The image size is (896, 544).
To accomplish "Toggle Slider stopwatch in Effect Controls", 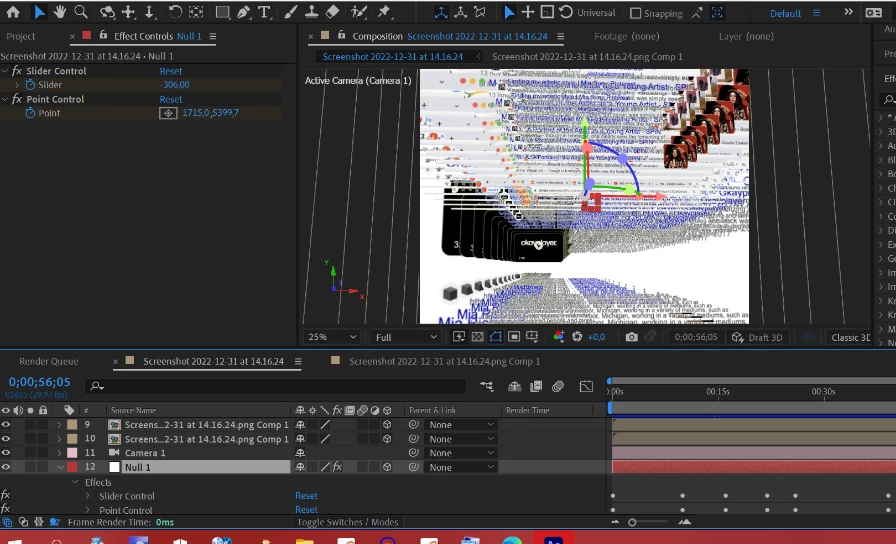I will [x=30, y=85].
